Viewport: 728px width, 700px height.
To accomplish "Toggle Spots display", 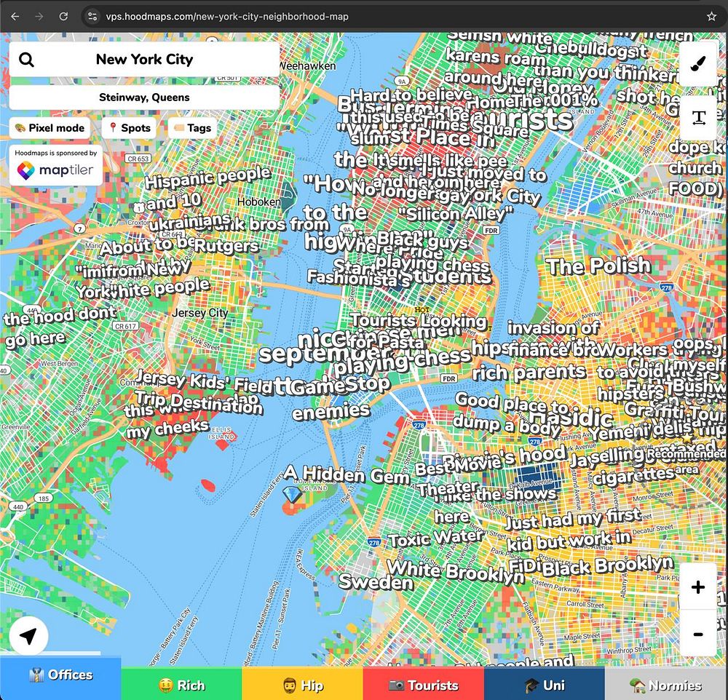I will click(129, 127).
